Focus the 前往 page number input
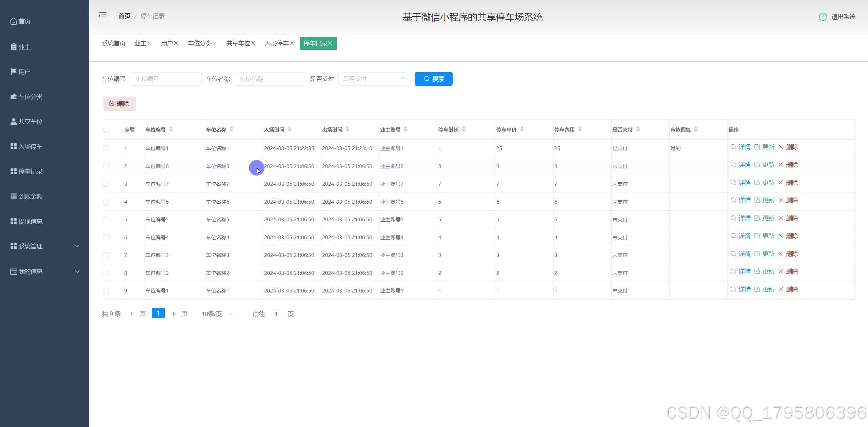The image size is (868, 427). click(x=276, y=314)
